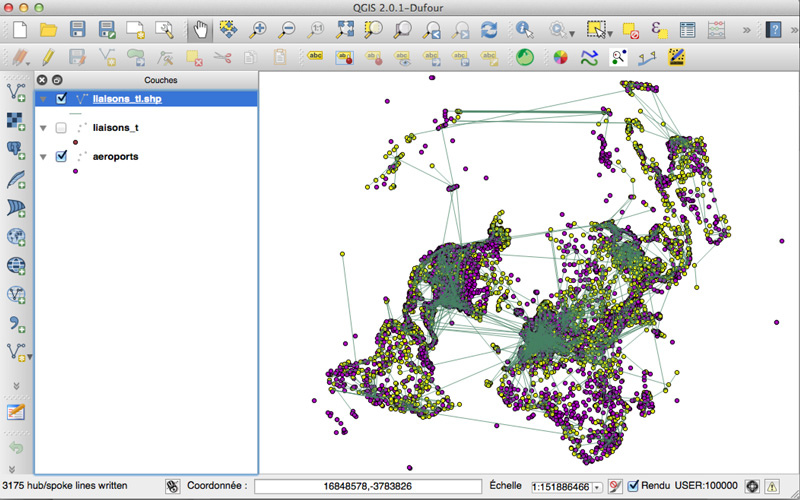The height and width of the screenshot is (500, 800).
Task: Open the Échelle scale dropdown
Action: 597,487
